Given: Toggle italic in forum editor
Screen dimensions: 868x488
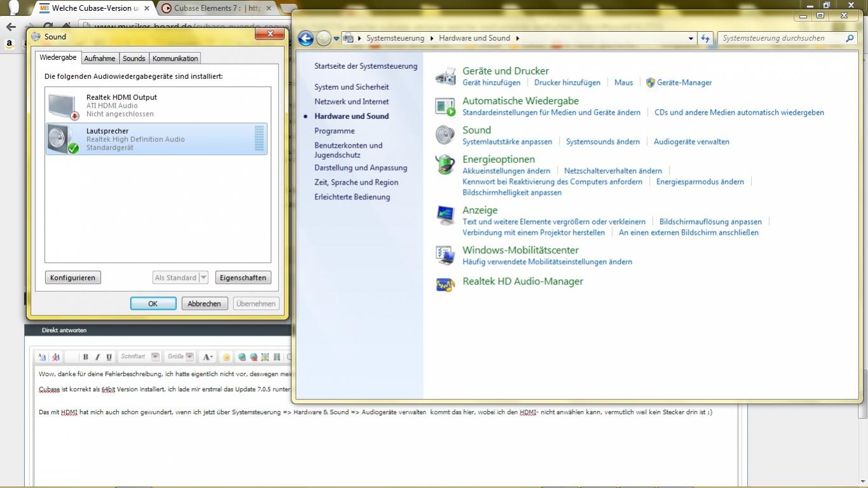Looking at the screenshot, I should [97, 357].
